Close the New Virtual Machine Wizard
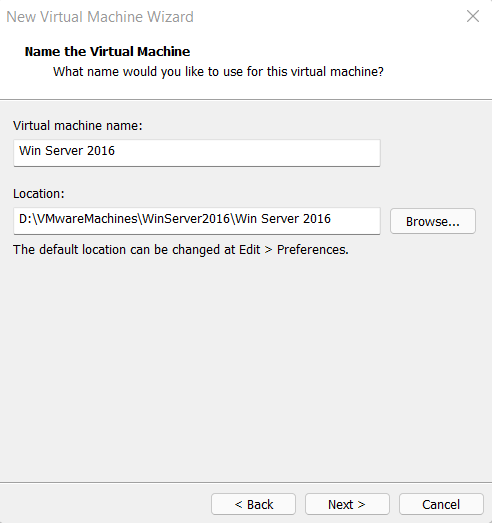Image resolution: width=492 pixels, height=523 pixels. (x=473, y=16)
